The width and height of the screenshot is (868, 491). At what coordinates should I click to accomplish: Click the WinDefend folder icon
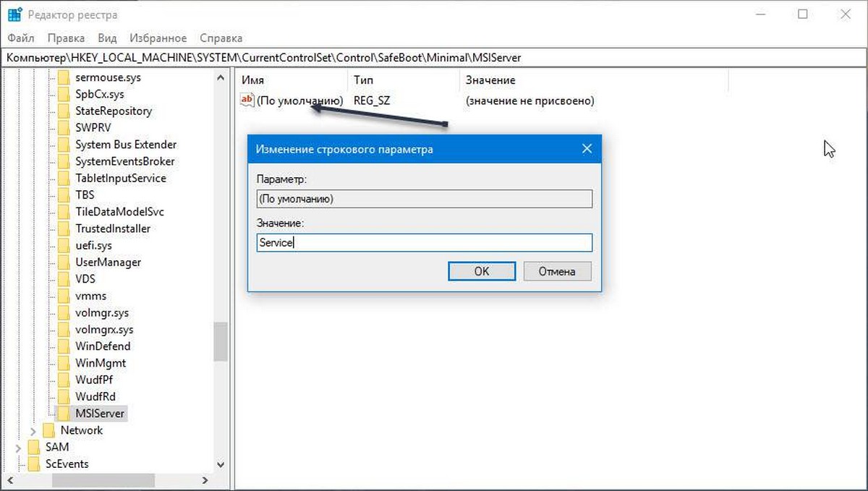click(x=64, y=346)
